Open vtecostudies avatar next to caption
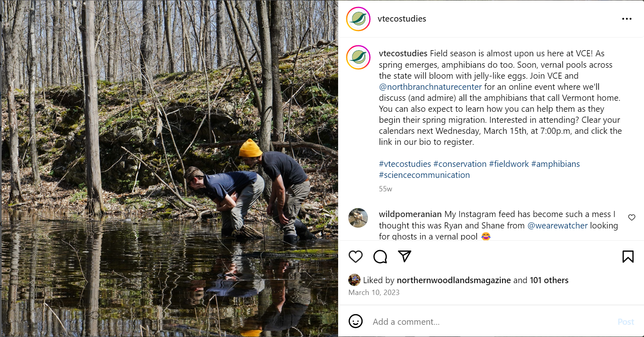The height and width of the screenshot is (337, 644). (359, 58)
